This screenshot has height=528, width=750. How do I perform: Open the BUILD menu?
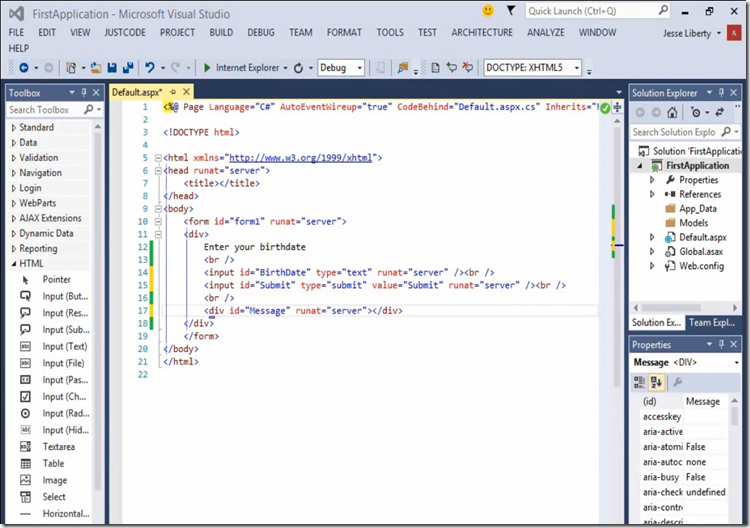tap(221, 33)
